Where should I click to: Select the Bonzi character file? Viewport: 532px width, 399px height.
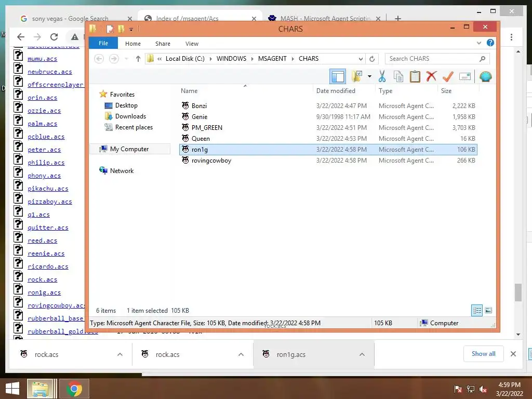pos(328,106)
